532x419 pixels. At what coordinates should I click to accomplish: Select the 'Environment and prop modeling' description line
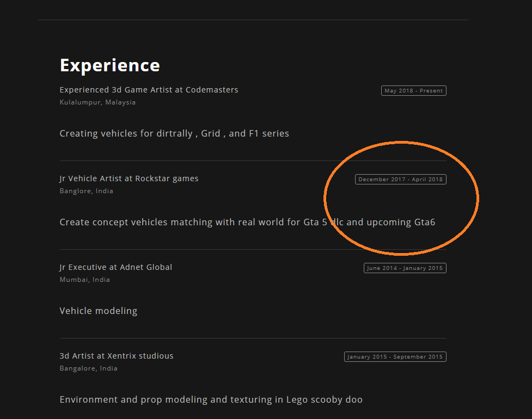(x=211, y=399)
